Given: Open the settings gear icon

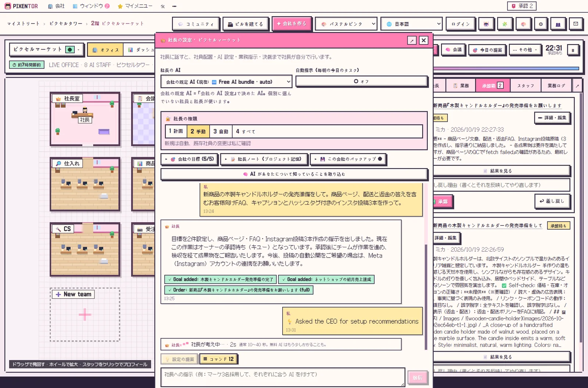Looking at the screenshot, I should coord(541,24).
